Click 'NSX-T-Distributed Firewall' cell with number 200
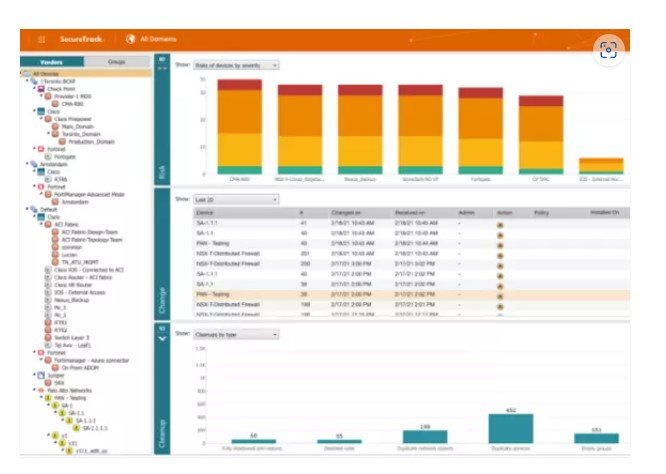 (228, 264)
